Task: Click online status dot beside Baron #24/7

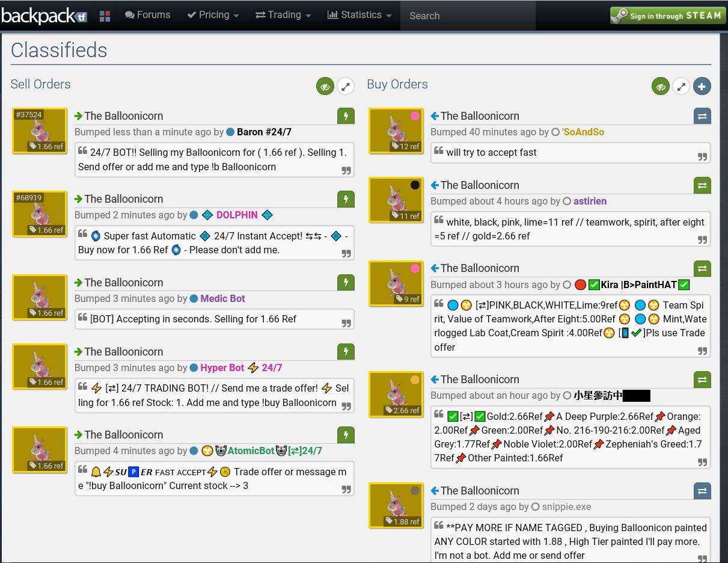Action: tap(230, 132)
